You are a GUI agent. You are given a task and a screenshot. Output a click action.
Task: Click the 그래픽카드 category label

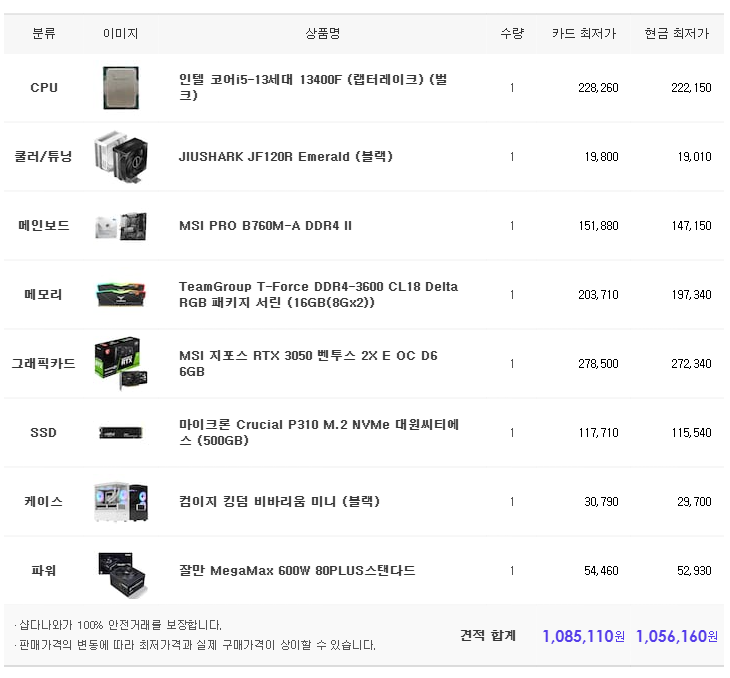pyautogui.click(x=43, y=364)
